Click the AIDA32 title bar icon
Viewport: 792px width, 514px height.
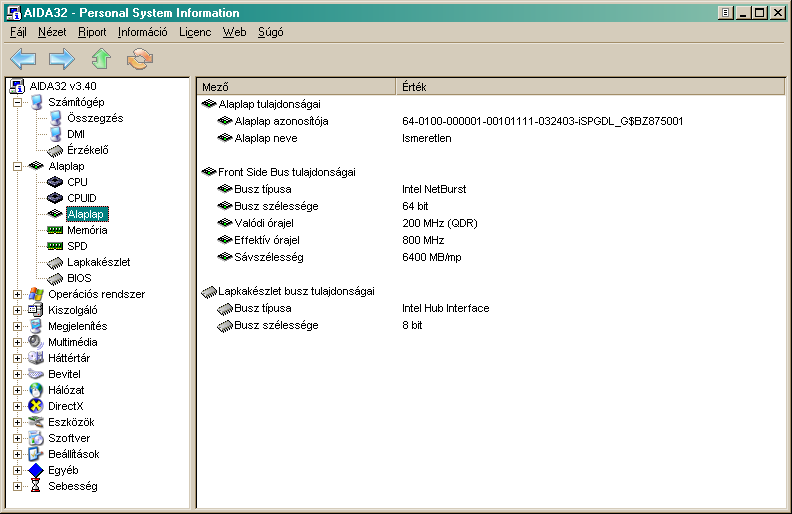13,13
